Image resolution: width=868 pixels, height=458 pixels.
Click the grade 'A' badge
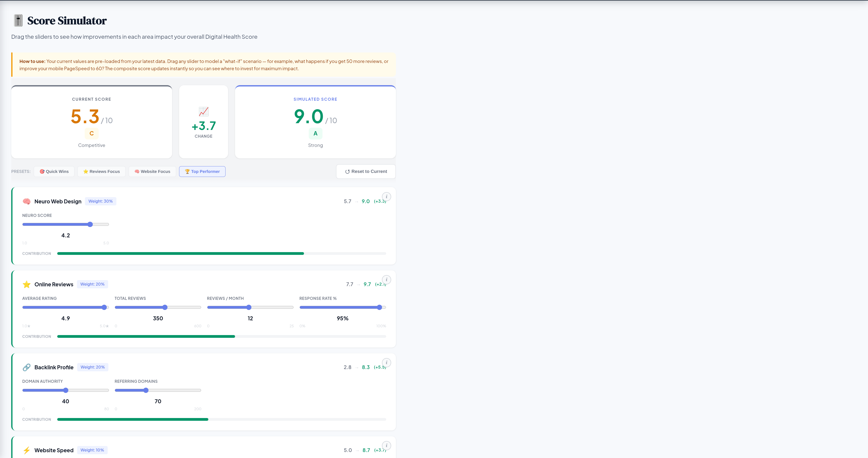point(315,133)
